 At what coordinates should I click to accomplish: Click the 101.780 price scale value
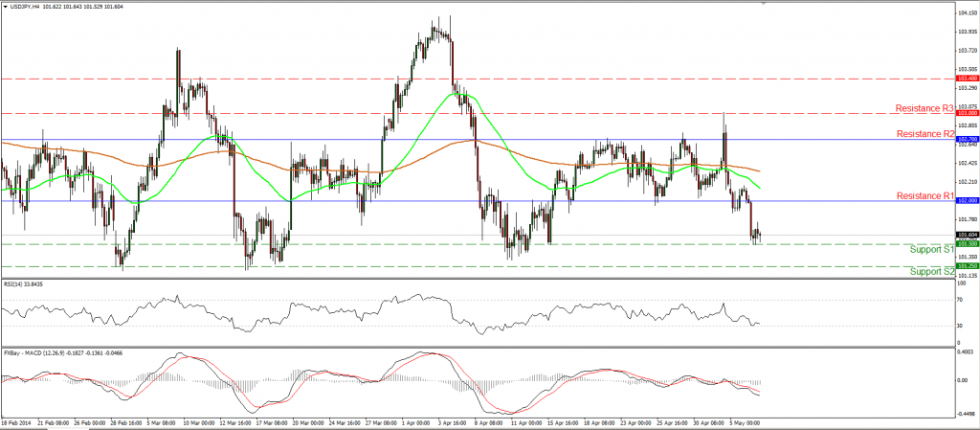click(x=967, y=219)
